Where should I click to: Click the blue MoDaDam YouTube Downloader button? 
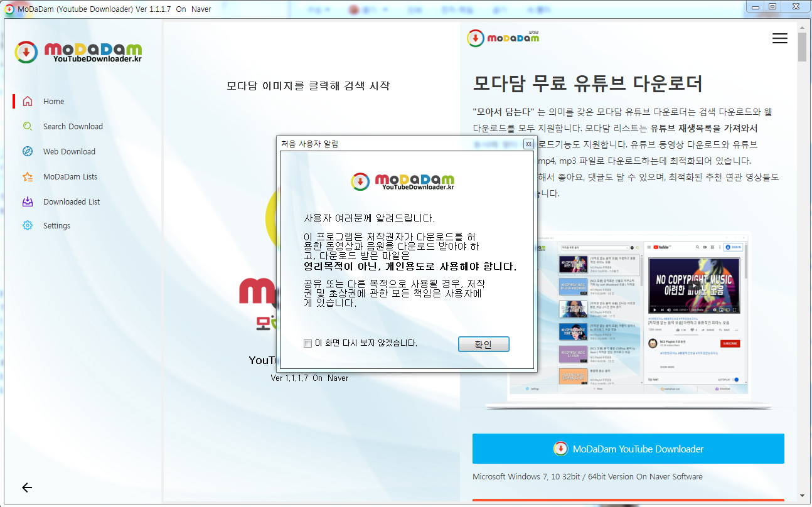[628, 449]
